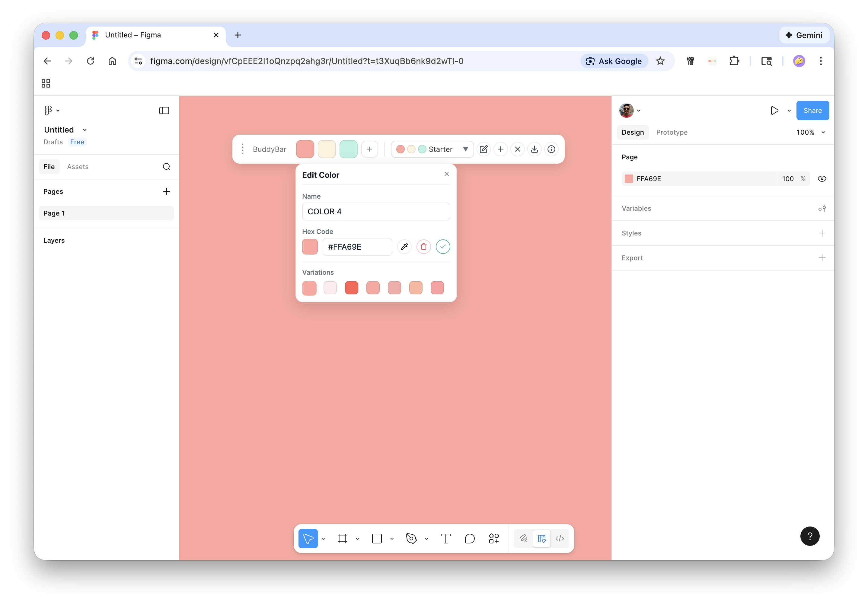Open the Comment tool
The image size is (868, 605).
[470, 539]
